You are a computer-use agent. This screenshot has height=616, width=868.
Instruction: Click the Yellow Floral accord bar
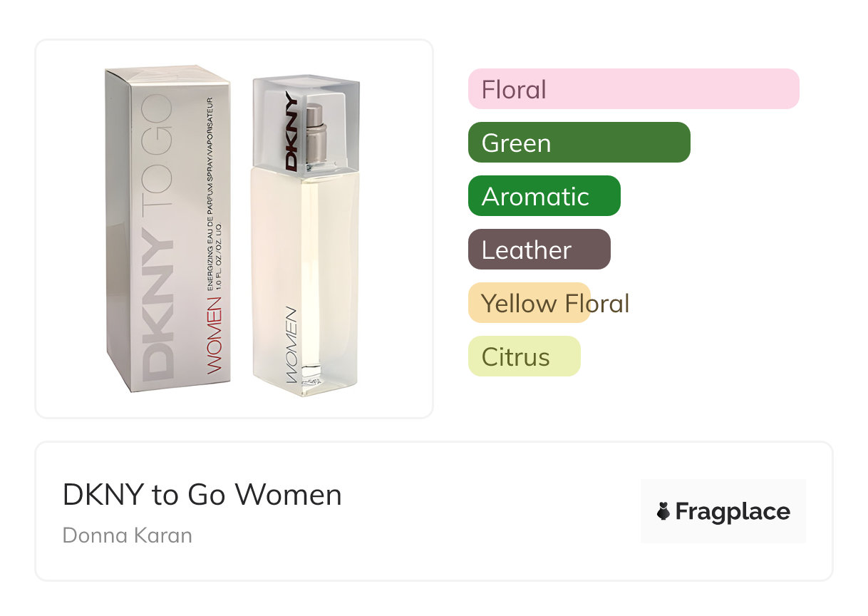point(529,303)
